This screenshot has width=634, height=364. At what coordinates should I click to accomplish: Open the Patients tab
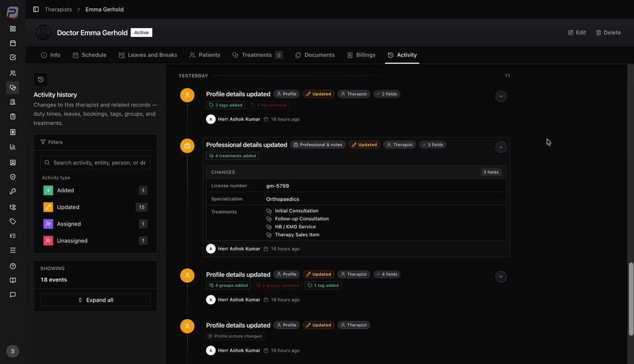205,55
